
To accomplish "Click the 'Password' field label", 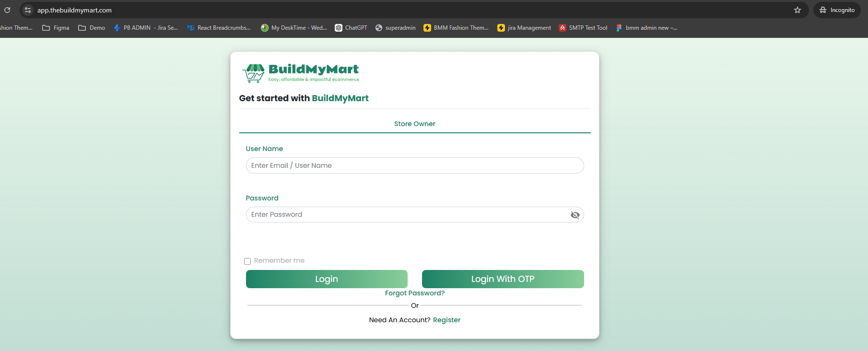I will 262,198.
